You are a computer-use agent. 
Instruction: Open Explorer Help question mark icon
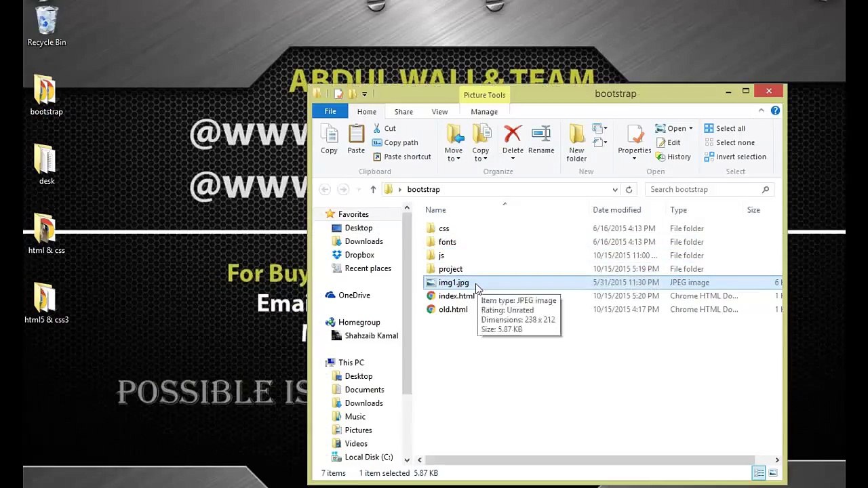[x=775, y=111]
